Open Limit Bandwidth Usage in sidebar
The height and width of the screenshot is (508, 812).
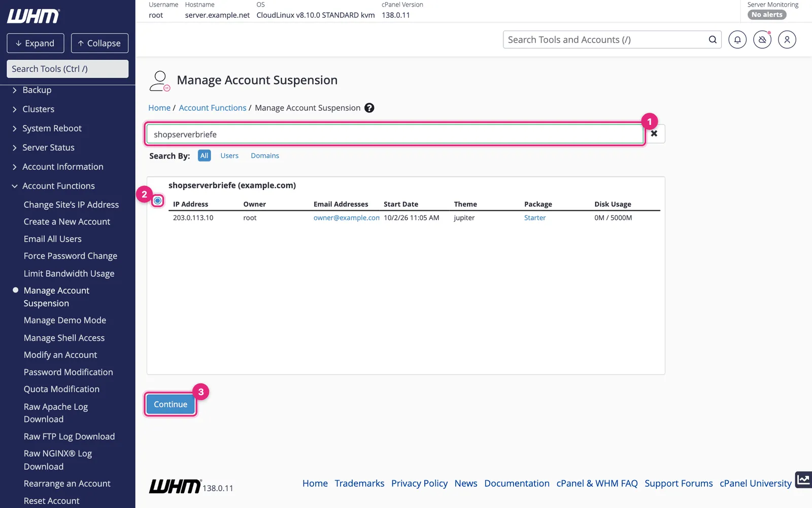click(69, 273)
